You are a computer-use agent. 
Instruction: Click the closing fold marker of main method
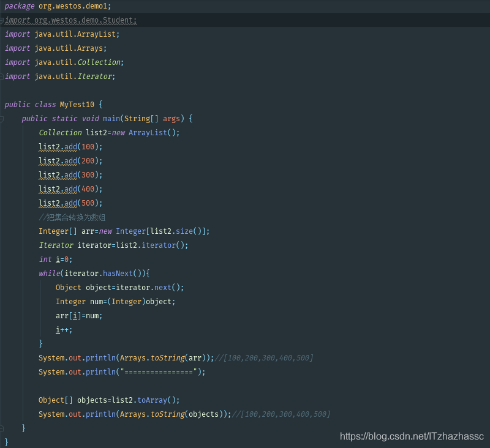click(x=2, y=428)
